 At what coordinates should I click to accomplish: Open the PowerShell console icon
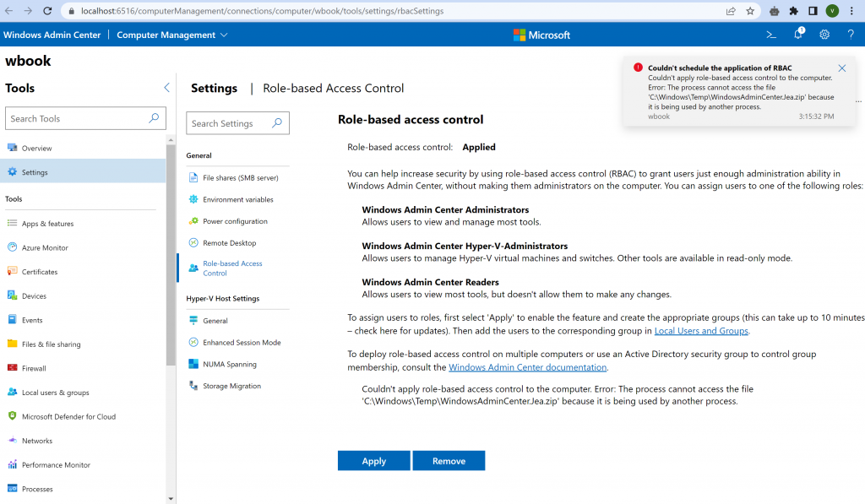[771, 35]
